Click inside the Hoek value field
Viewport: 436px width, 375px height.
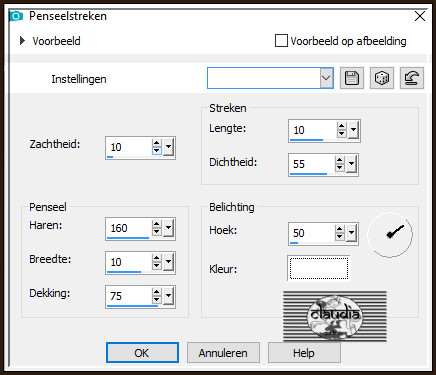(312, 233)
